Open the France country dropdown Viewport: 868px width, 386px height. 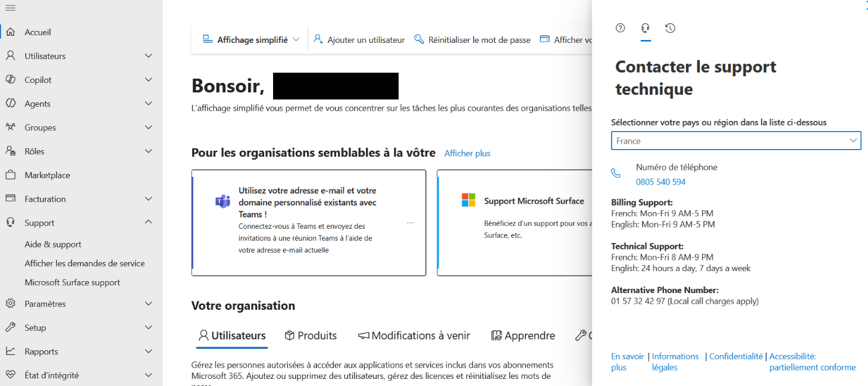(x=736, y=141)
